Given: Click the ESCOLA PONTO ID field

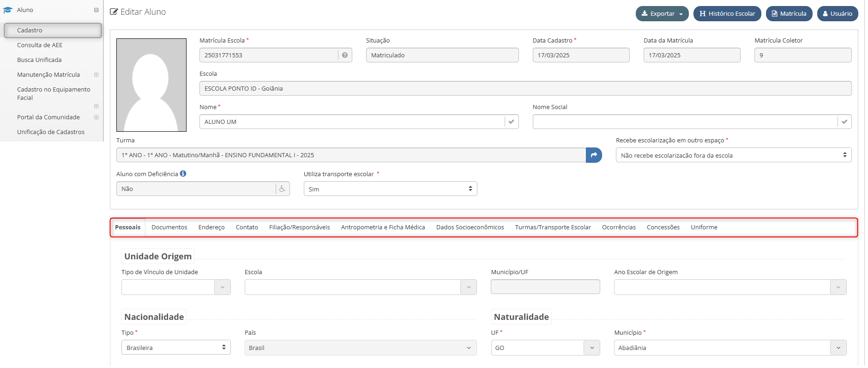Looking at the screenshot, I should (525, 88).
